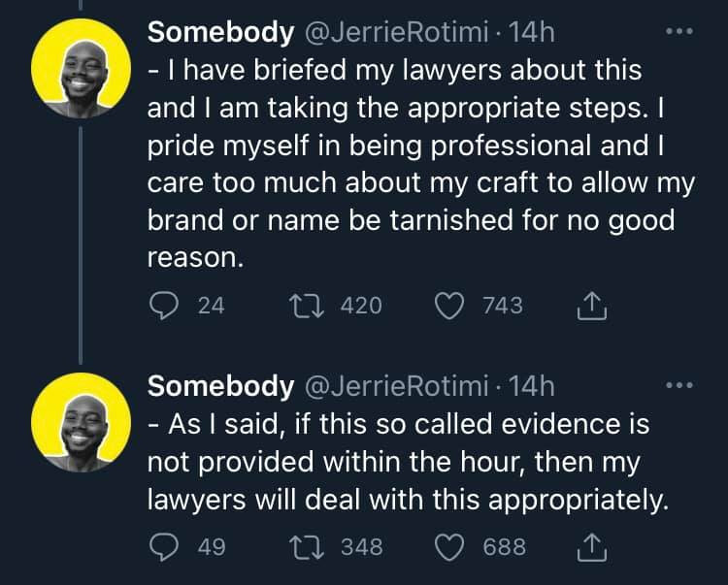Click the 420 retweet count
The image size is (728, 585).
(x=361, y=307)
